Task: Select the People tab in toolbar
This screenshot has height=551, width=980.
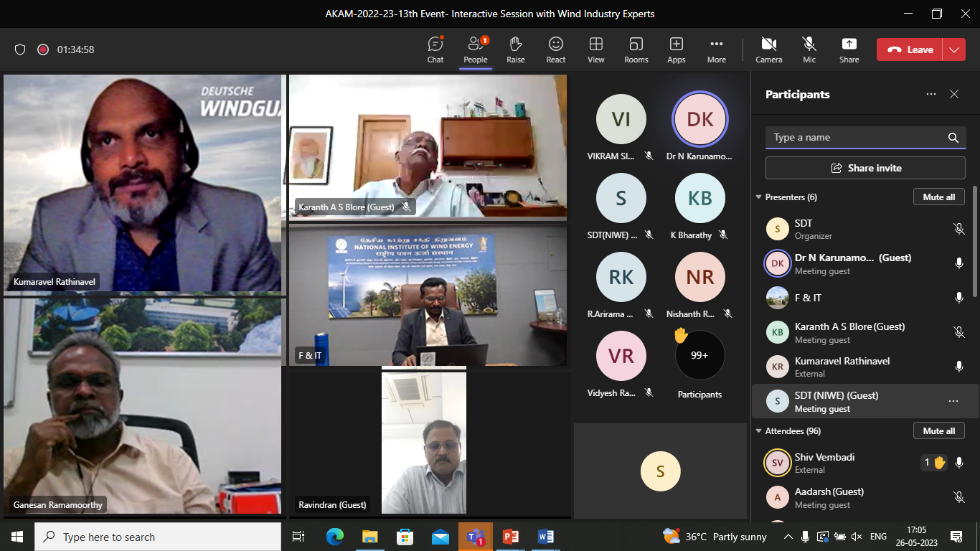Action: tap(475, 50)
